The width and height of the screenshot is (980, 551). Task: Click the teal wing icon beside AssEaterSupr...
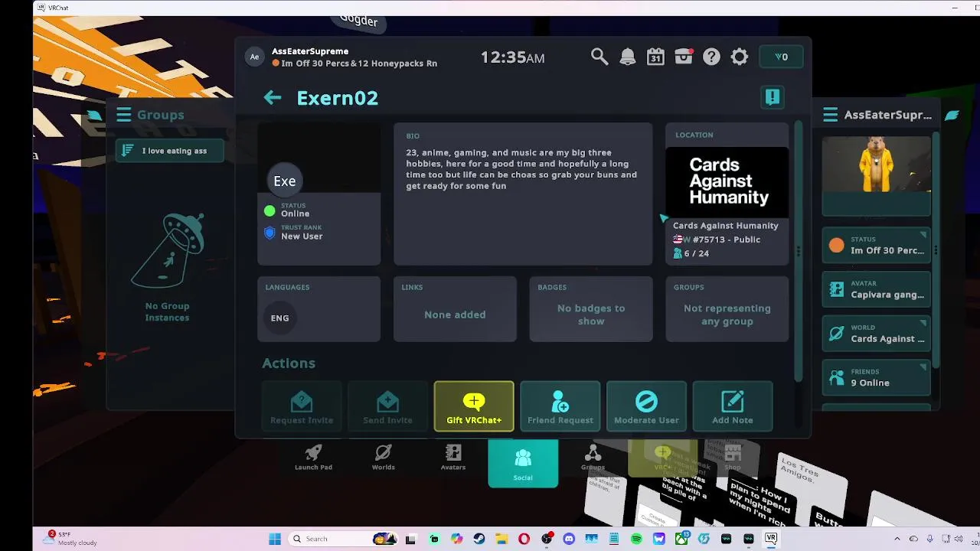point(952,115)
